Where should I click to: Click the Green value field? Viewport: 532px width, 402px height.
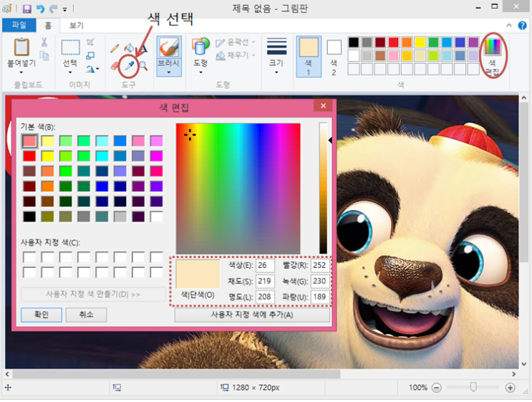[x=320, y=282]
